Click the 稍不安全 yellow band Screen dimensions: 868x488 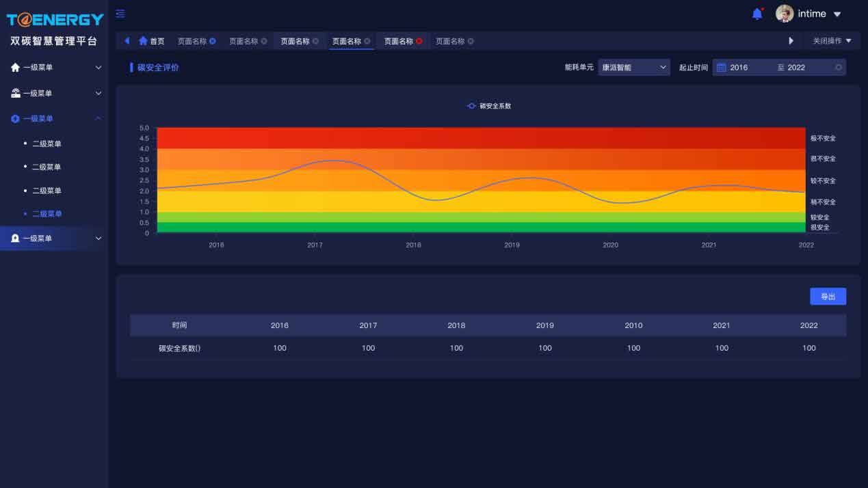pyautogui.click(x=482, y=202)
